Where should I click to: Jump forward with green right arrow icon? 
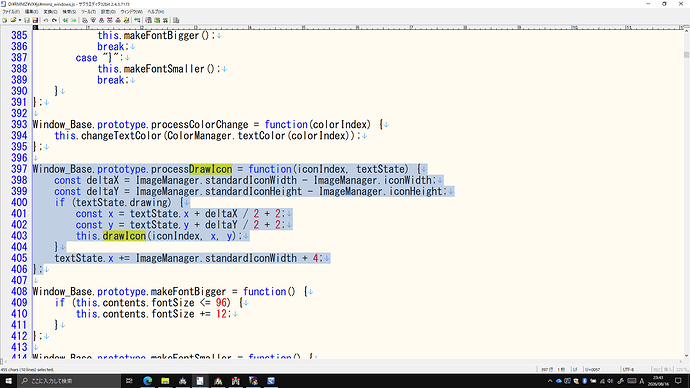coord(74,20)
